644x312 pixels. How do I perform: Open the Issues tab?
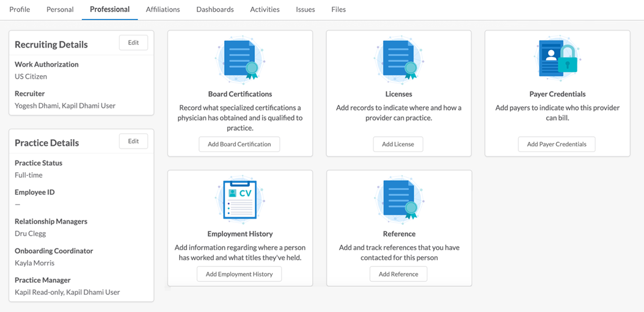coord(306,9)
